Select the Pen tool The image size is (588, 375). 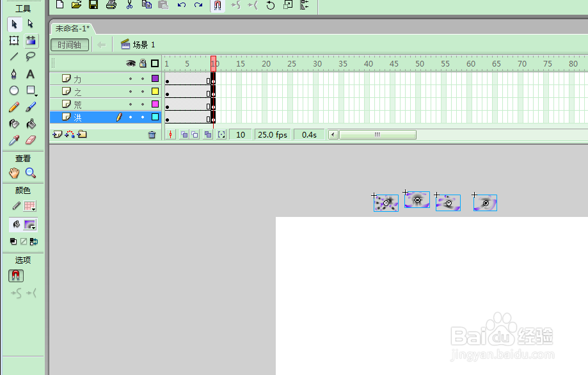pyautogui.click(x=14, y=74)
